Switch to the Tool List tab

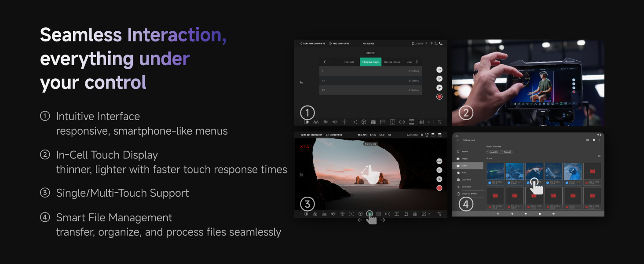click(x=349, y=62)
